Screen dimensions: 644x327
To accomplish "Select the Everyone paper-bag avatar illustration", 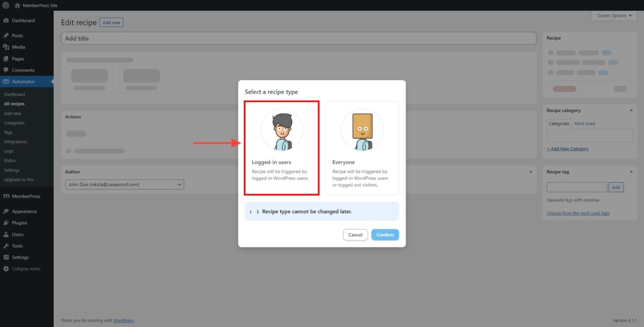I will pos(362,130).
